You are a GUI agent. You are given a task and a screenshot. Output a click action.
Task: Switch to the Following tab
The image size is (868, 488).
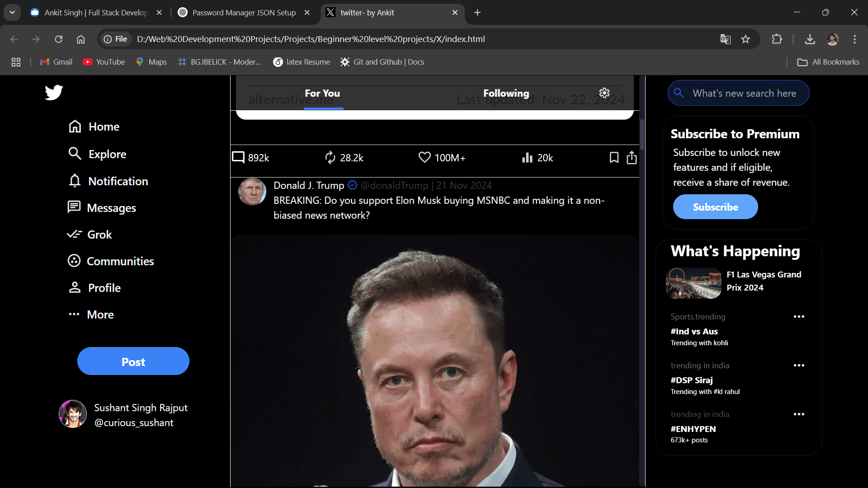point(506,94)
